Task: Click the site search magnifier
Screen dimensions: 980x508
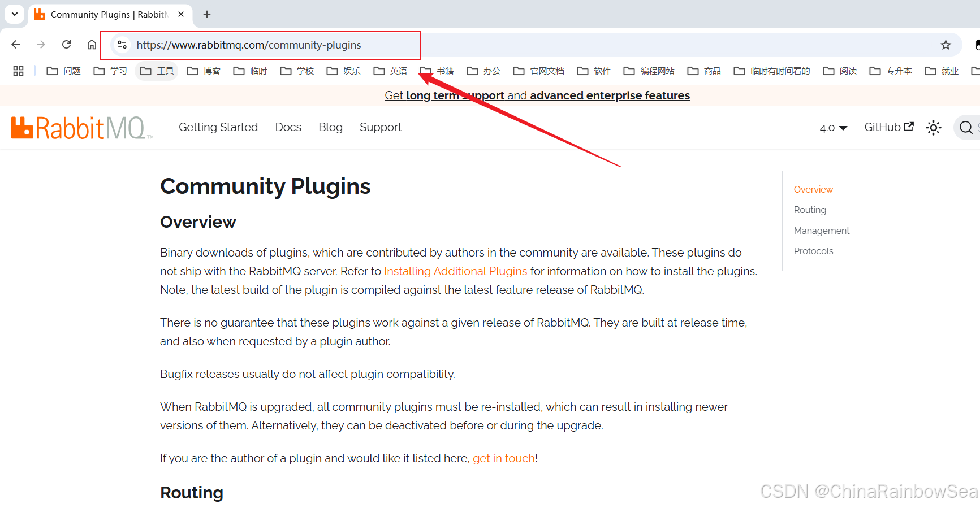Action: pyautogui.click(x=966, y=128)
